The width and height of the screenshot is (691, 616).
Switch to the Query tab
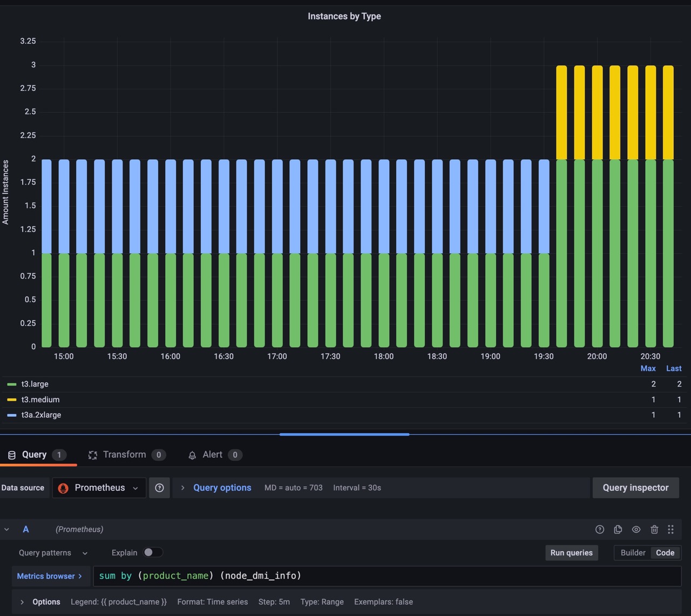click(35, 455)
